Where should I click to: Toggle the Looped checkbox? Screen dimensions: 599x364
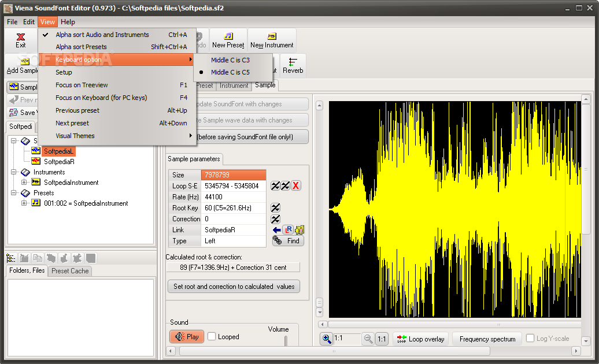coord(212,336)
